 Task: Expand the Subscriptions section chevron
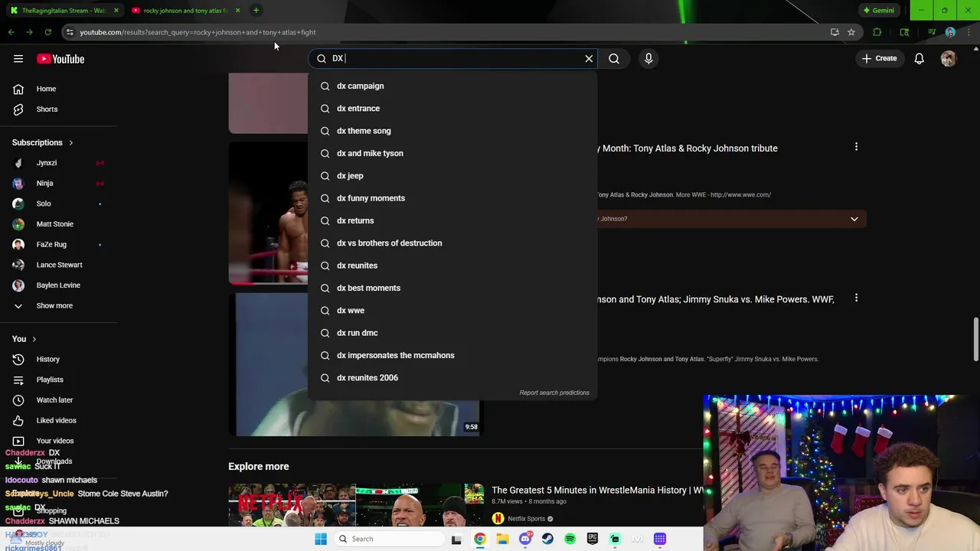(70, 142)
